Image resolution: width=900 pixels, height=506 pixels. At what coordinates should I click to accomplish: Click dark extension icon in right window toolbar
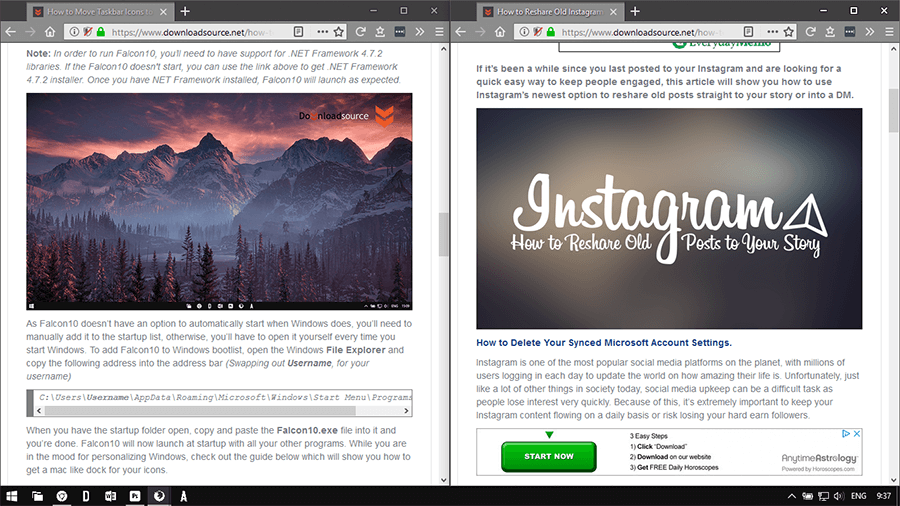849,32
